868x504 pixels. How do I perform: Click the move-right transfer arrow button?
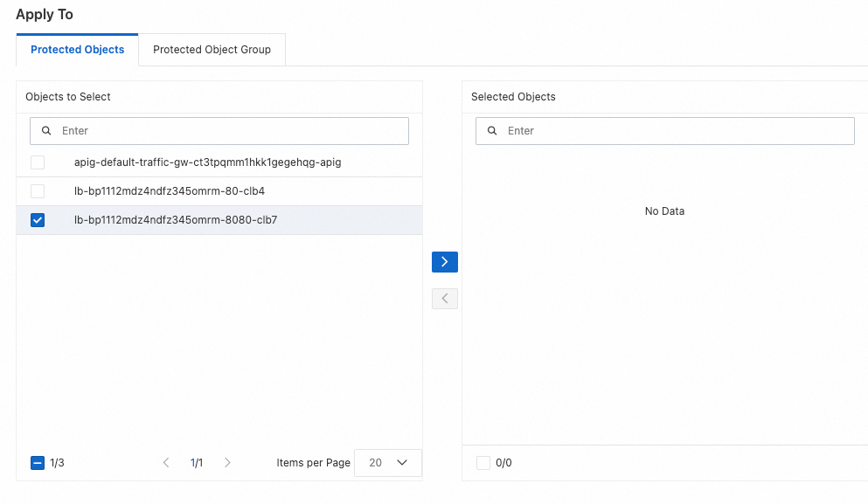(x=445, y=262)
